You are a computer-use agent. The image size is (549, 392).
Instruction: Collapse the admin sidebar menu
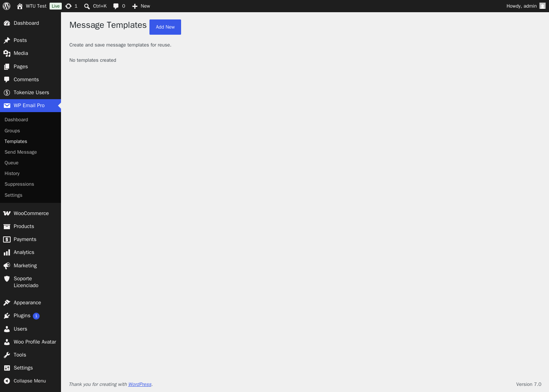pyautogui.click(x=30, y=381)
